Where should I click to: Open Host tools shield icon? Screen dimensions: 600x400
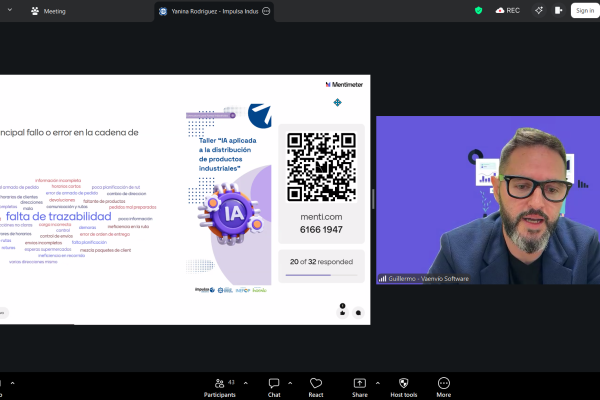click(x=404, y=386)
